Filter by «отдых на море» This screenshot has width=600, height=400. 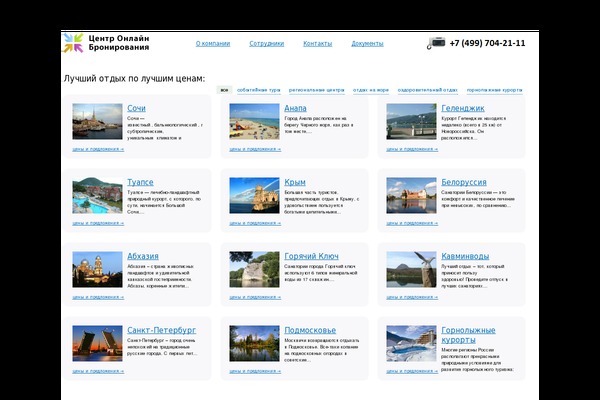pyautogui.click(x=371, y=90)
